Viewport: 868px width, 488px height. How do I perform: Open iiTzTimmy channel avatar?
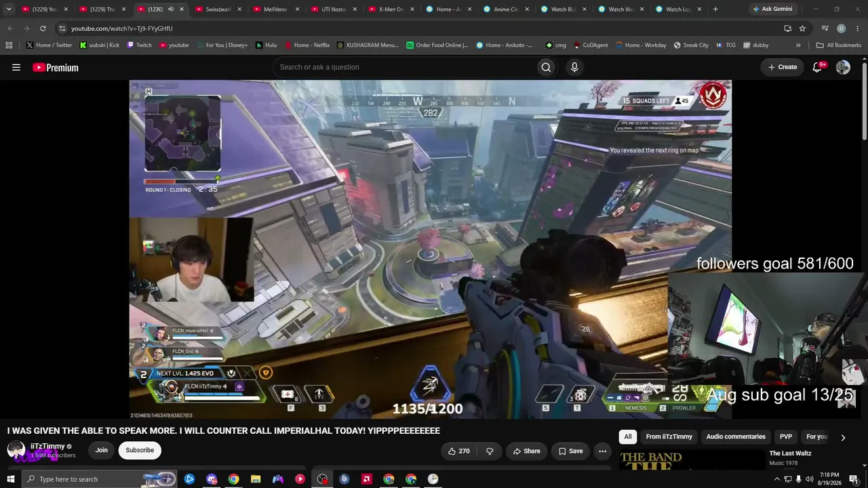(x=16, y=450)
